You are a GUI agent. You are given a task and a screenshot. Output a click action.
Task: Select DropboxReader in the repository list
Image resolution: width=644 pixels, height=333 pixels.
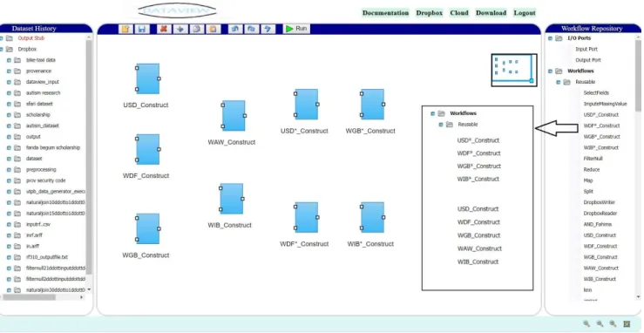coord(600,214)
